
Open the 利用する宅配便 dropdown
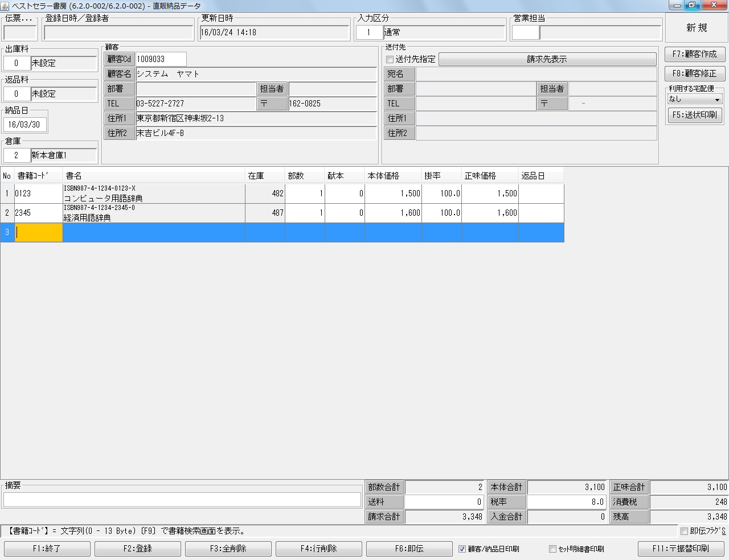716,99
